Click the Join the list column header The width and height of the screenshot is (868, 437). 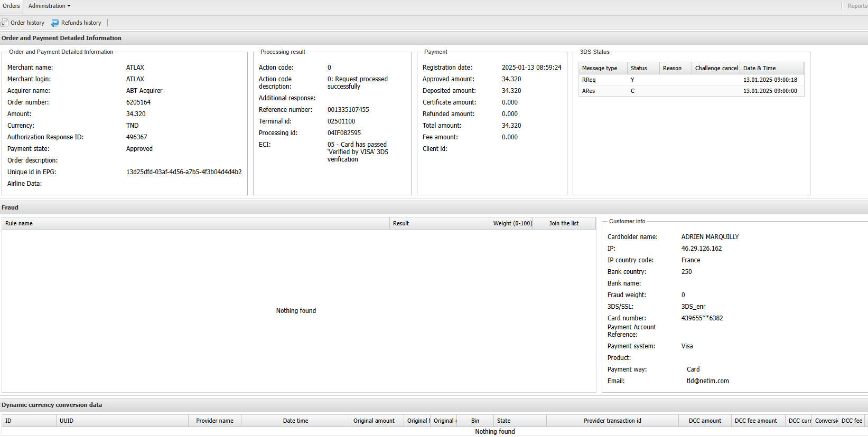click(x=564, y=223)
